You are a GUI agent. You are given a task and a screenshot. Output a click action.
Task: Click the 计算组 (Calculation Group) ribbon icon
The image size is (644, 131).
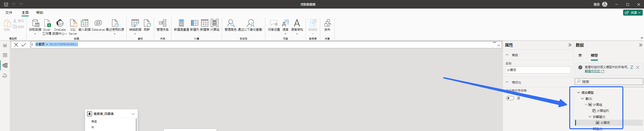[215, 23]
